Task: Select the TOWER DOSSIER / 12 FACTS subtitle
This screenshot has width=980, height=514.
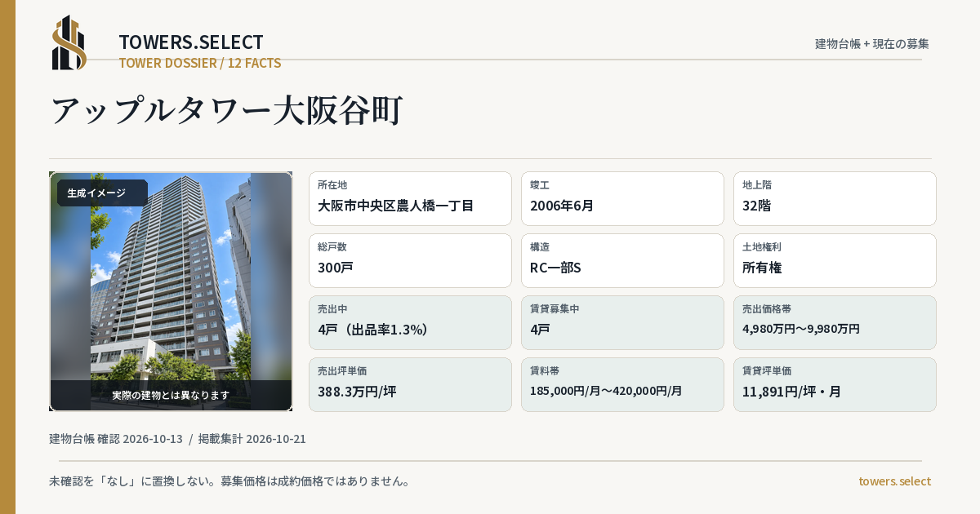Action: pyautogui.click(x=200, y=63)
